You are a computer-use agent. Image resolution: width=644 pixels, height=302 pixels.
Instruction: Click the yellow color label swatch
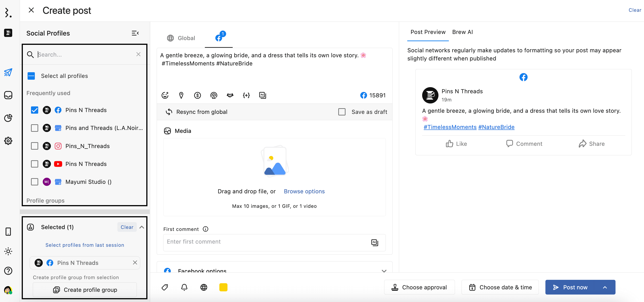point(223,287)
